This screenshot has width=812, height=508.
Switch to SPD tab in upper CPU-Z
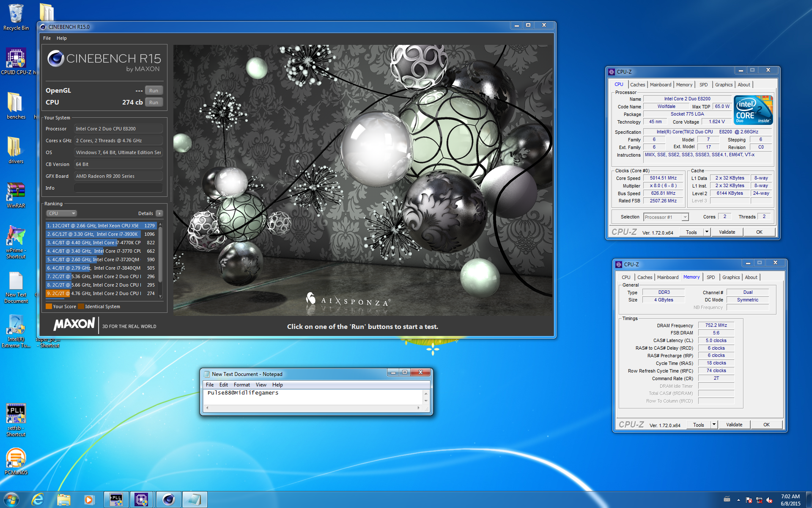(704, 85)
